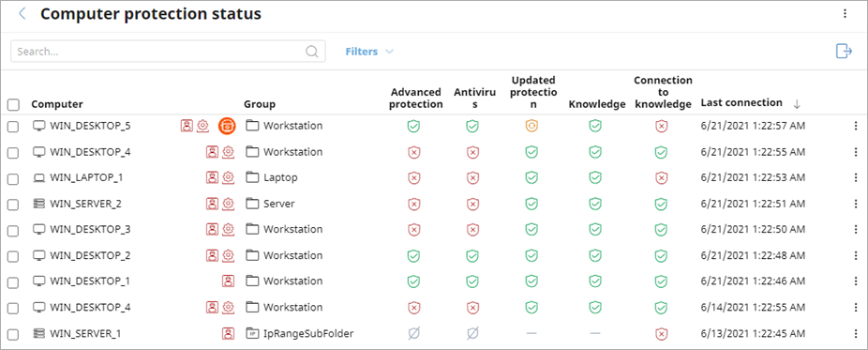This screenshot has height=350, width=868.
Task: Open the IpRangeSubFolder group link
Action: click(308, 333)
